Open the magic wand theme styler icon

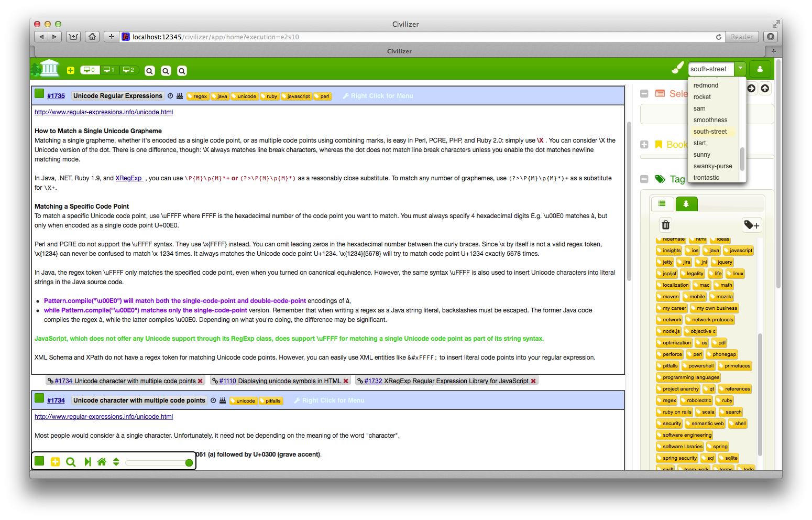677,68
